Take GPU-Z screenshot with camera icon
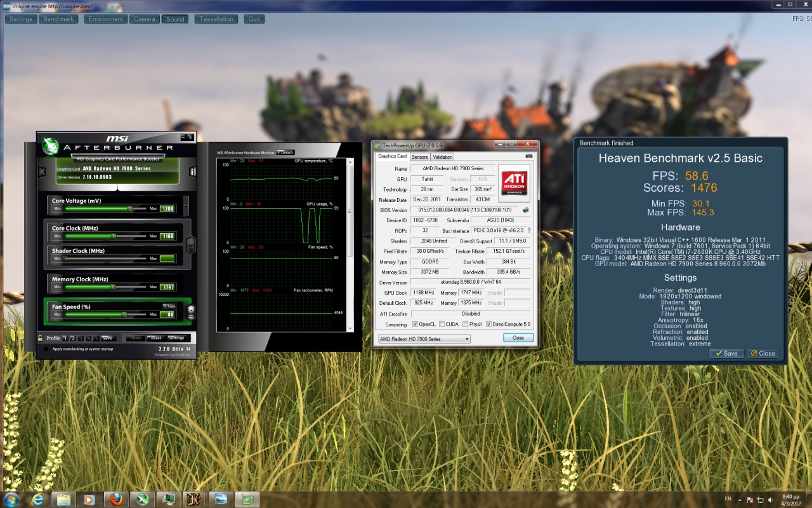 pos(528,156)
